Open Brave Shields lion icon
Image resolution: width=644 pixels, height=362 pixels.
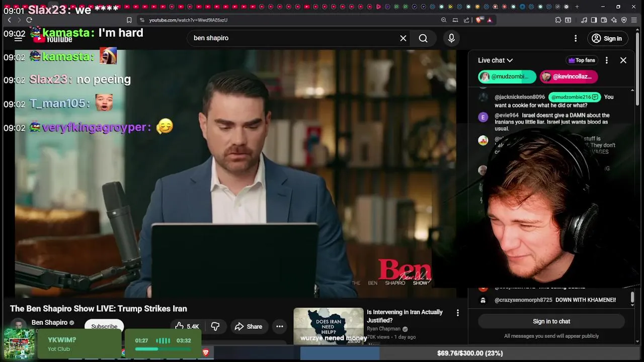[479, 20]
